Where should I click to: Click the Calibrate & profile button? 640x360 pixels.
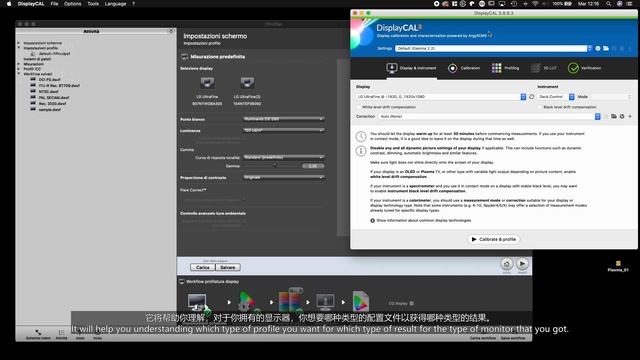tap(493, 239)
